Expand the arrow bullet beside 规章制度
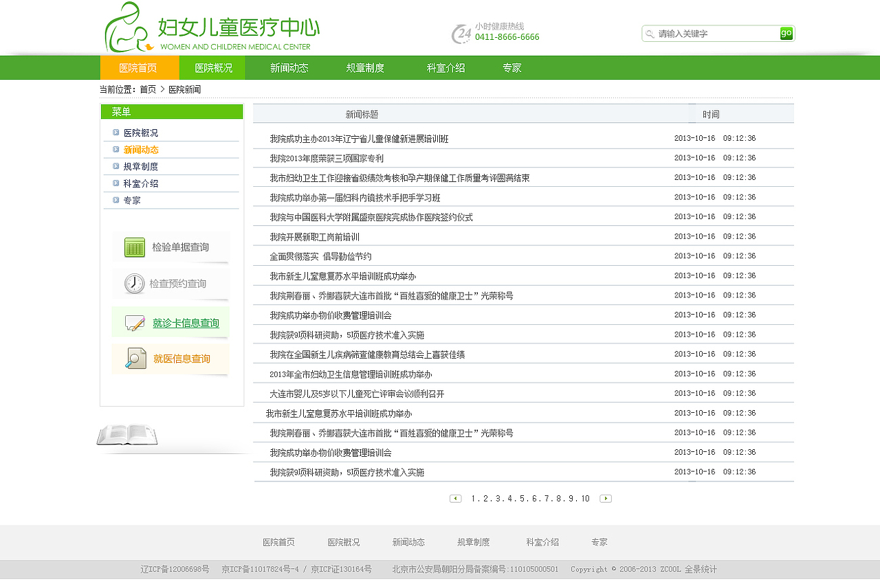This screenshot has width=880, height=588. (x=115, y=166)
